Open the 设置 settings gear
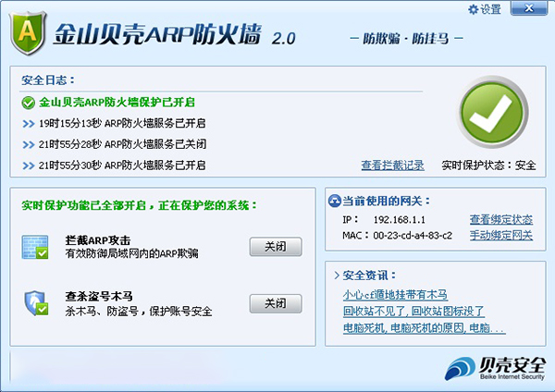The image size is (555, 392). point(485,9)
